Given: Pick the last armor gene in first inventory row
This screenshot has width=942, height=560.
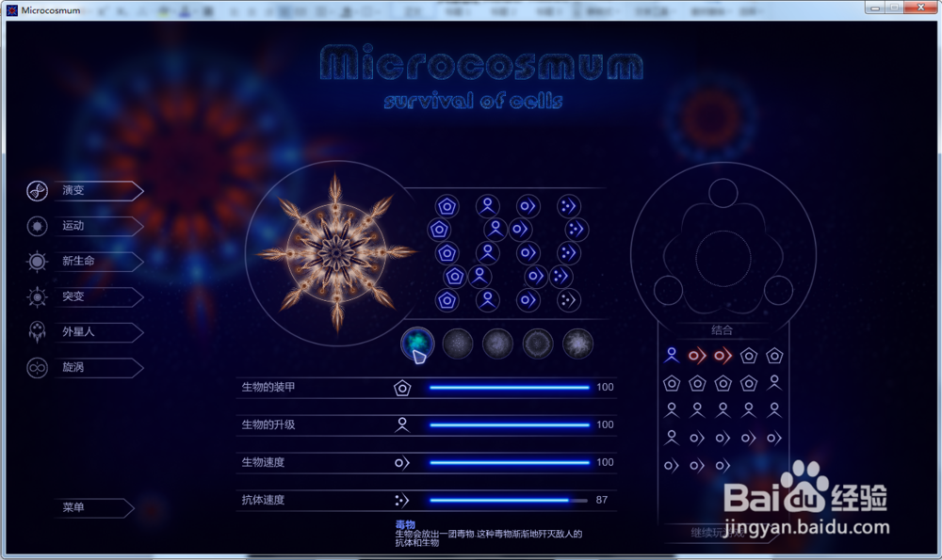Looking at the screenshot, I should pos(774,356).
